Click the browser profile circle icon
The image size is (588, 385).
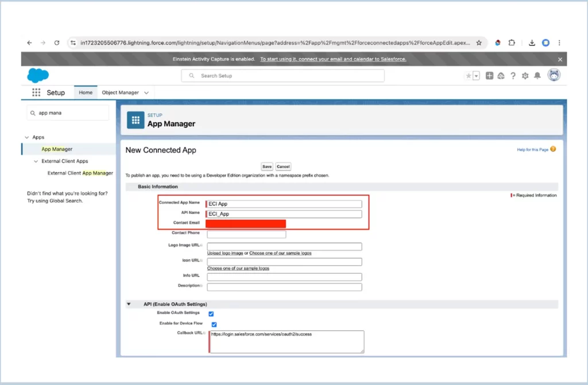[x=546, y=42]
